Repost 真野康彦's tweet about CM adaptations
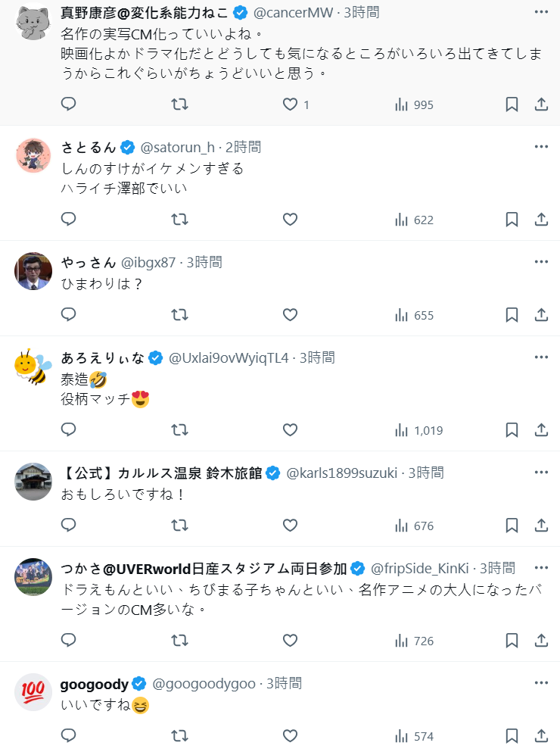Screen dimensions: 560x752 (179, 105)
